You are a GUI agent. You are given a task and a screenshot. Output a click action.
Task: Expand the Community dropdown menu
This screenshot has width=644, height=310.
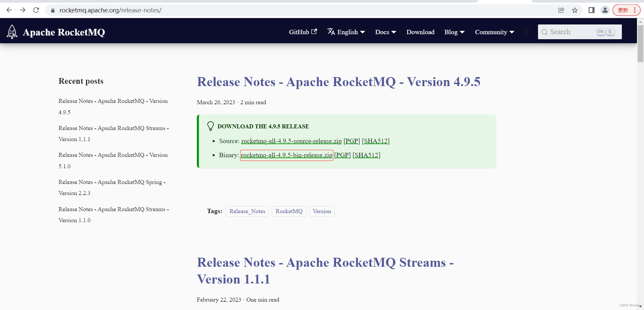click(x=494, y=32)
